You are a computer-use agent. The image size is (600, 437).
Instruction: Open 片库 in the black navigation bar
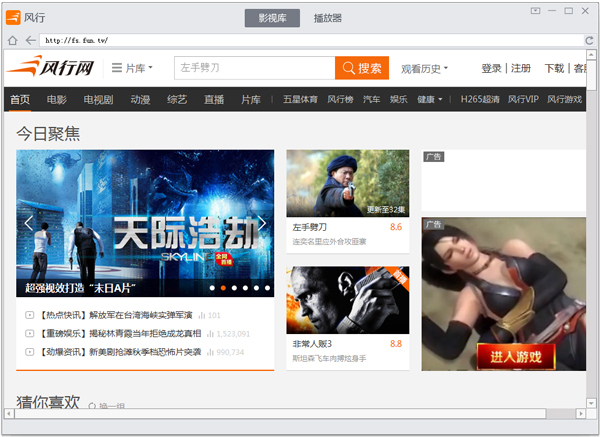coord(251,99)
